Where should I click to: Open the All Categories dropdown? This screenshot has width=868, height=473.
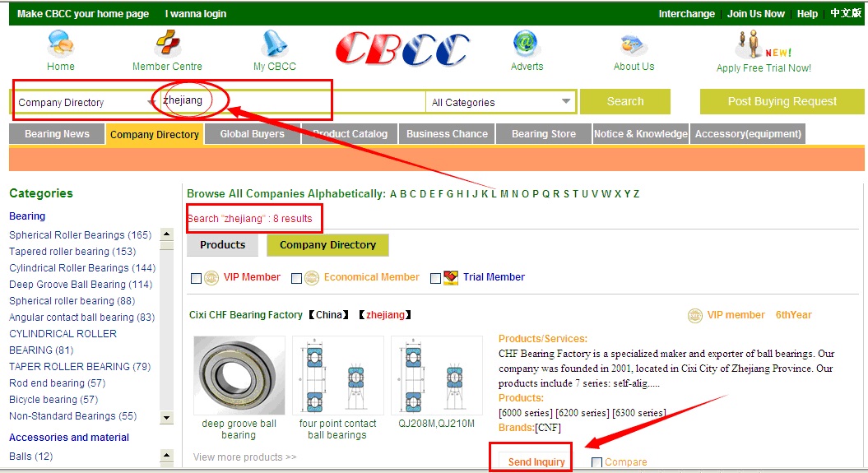click(566, 102)
